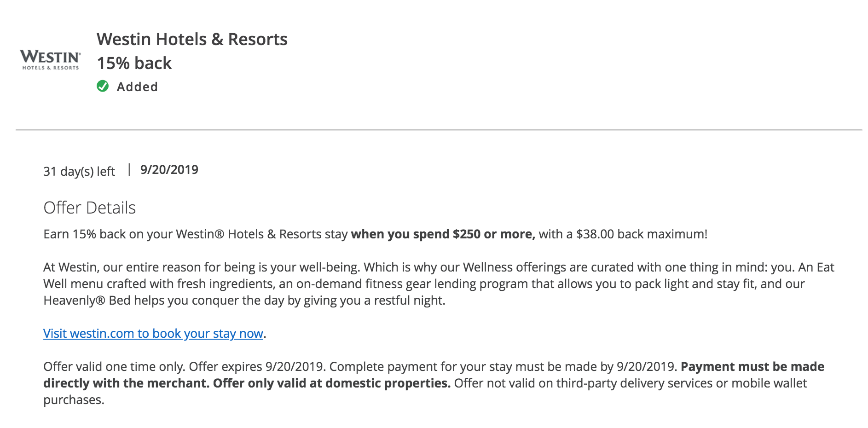Click bold 'Payment must be made' text
868x428 pixels.
pyautogui.click(x=752, y=367)
